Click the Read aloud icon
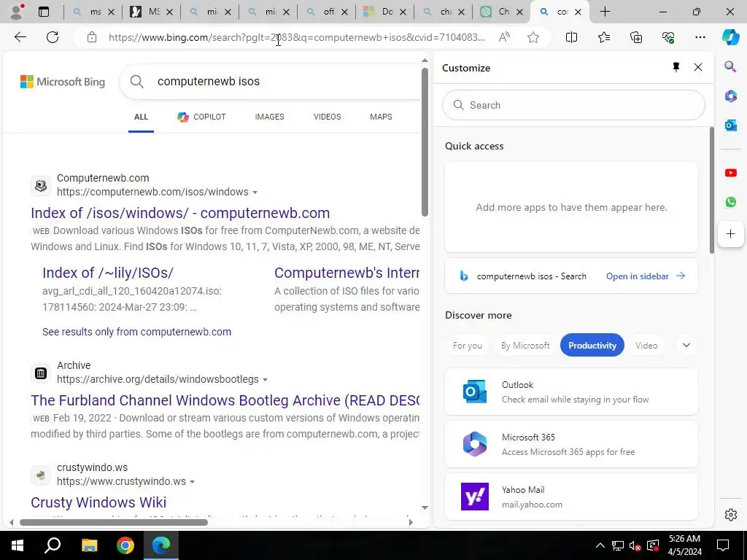This screenshot has height=560, width=747. click(504, 37)
